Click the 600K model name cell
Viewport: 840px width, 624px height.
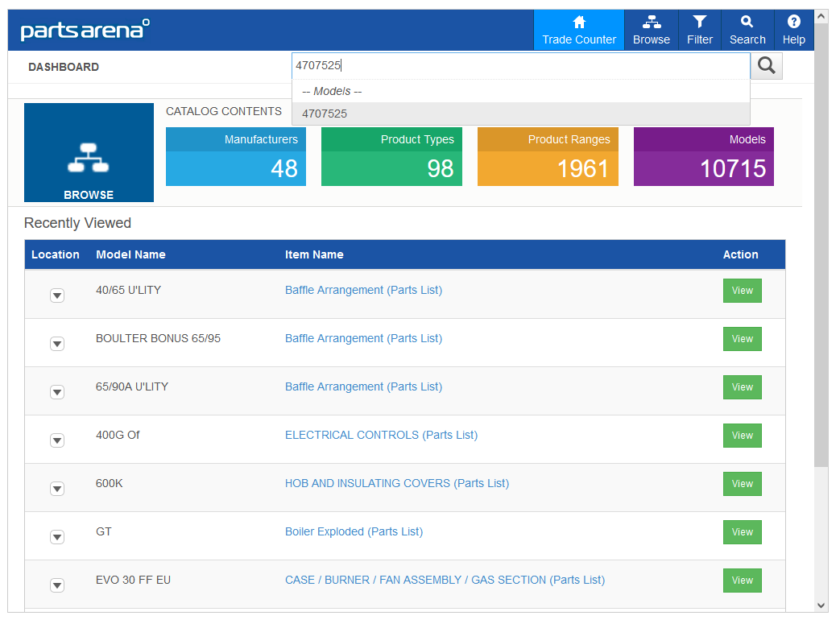point(110,483)
